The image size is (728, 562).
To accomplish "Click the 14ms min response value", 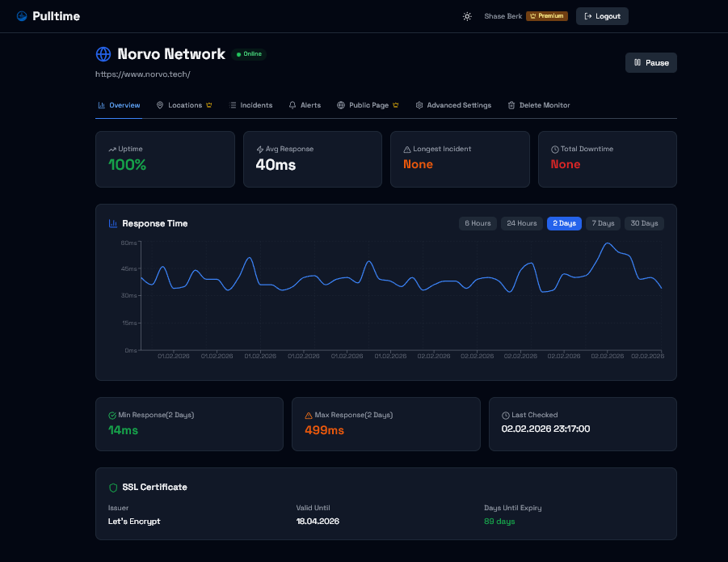I will coord(123,430).
